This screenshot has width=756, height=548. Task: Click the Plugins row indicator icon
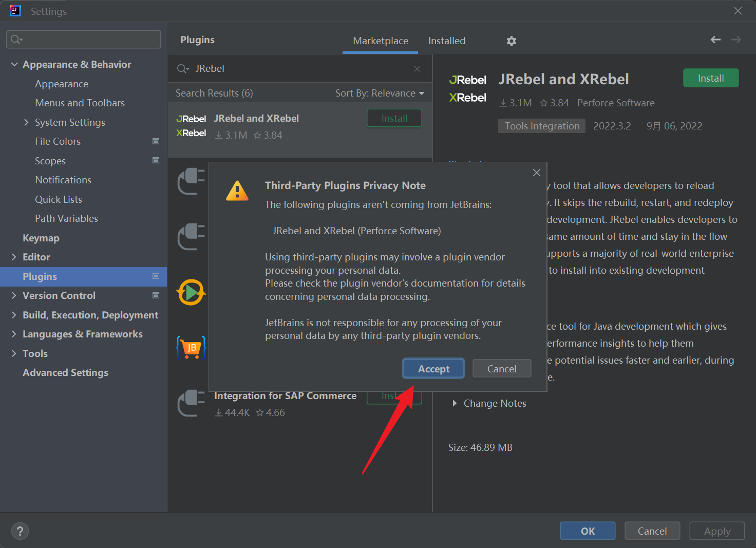pyautogui.click(x=156, y=276)
